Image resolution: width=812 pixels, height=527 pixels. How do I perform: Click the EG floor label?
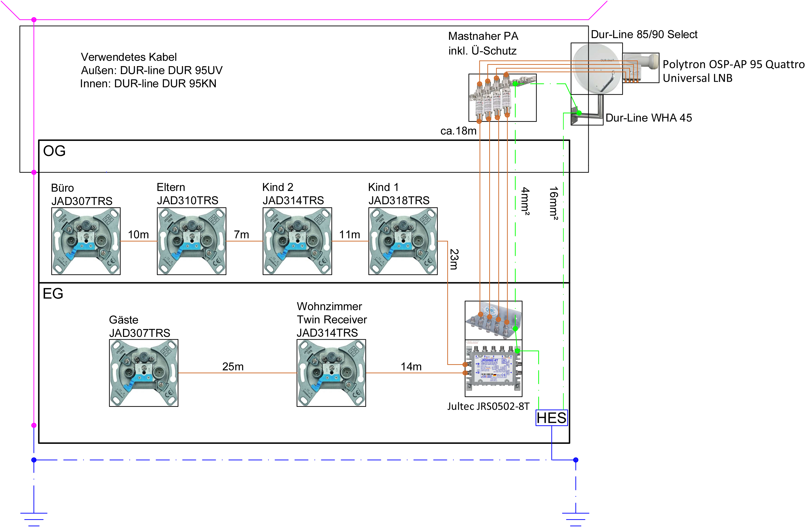tap(53, 294)
